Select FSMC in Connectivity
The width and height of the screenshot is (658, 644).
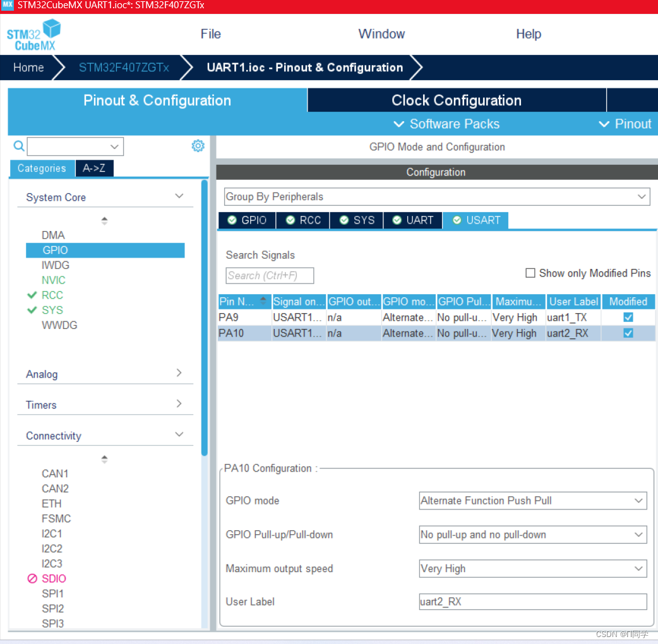click(x=56, y=518)
